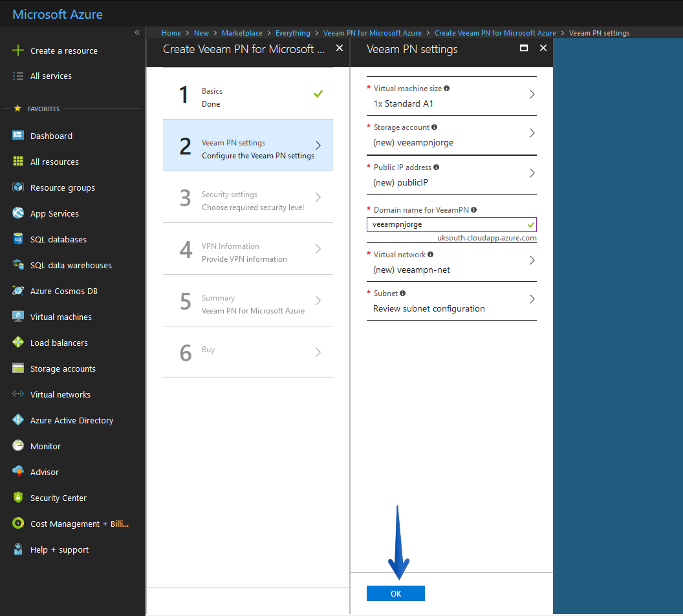The image size is (683, 616).
Task: Open the All resources grid icon
Action: coord(18,162)
